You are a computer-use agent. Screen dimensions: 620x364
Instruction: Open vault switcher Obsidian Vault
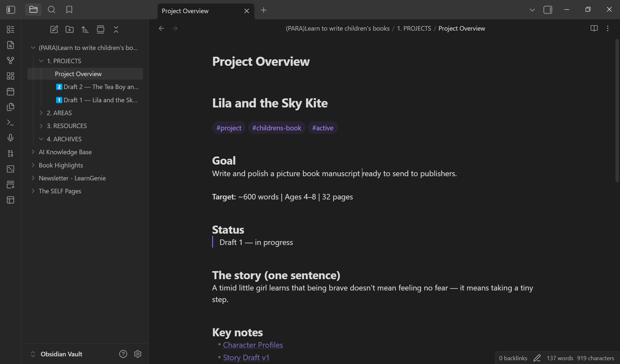[x=56, y=354]
